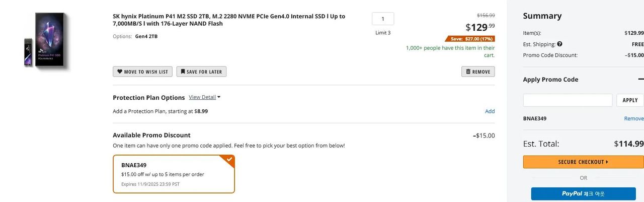This screenshot has height=202, width=644.
Task: Click the SK hynix SSD product thumbnail
Action: [x=46, y=40]
